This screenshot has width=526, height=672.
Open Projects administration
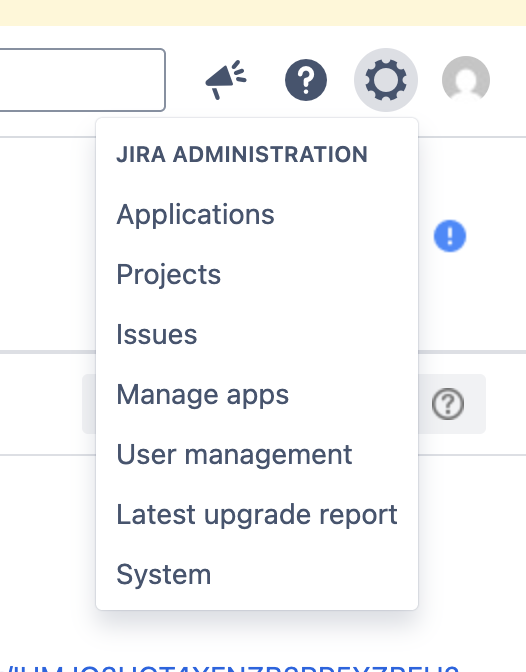point(257,274)
